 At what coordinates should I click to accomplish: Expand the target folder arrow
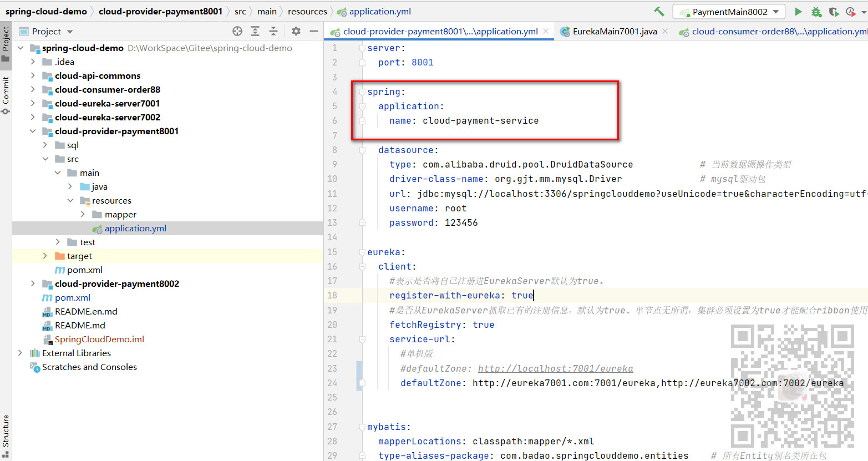pos(45,256)
